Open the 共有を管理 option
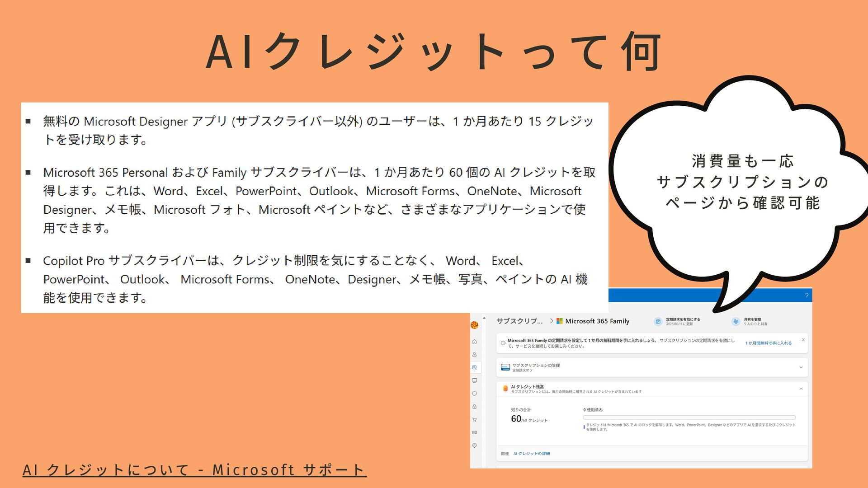 [752, 319]
